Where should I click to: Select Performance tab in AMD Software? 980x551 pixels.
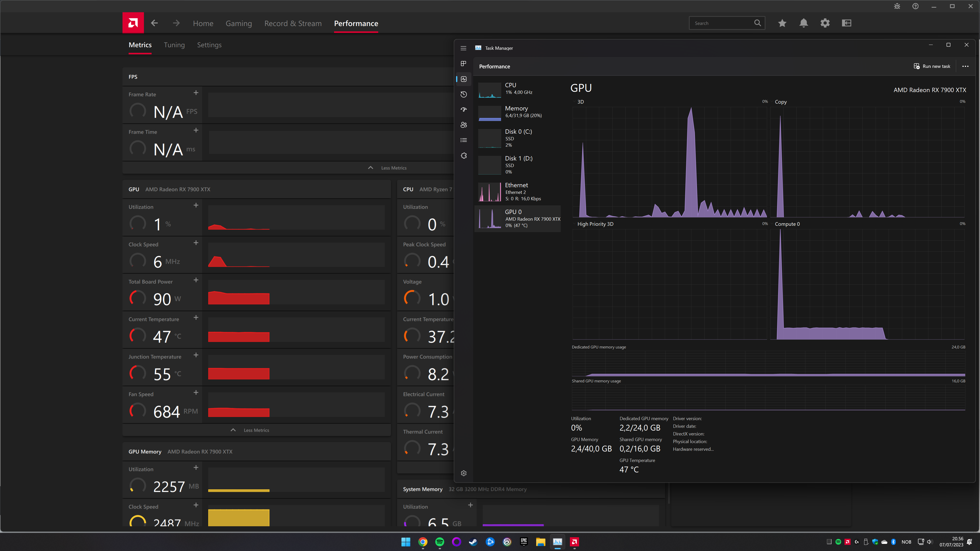[356, 23]
